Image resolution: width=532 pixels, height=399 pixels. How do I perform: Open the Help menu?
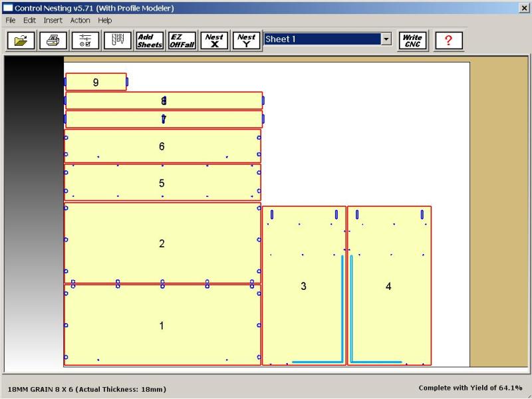tap(105, 21)
